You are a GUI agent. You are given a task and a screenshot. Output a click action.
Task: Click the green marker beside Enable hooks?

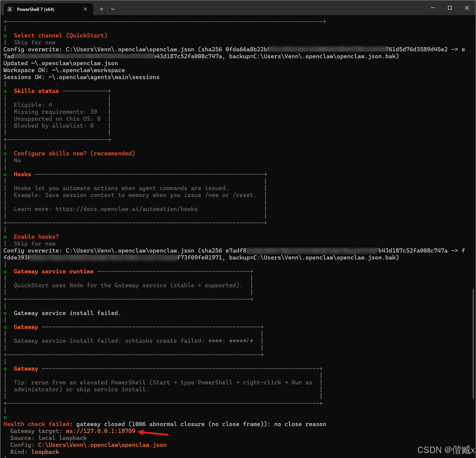5,237
